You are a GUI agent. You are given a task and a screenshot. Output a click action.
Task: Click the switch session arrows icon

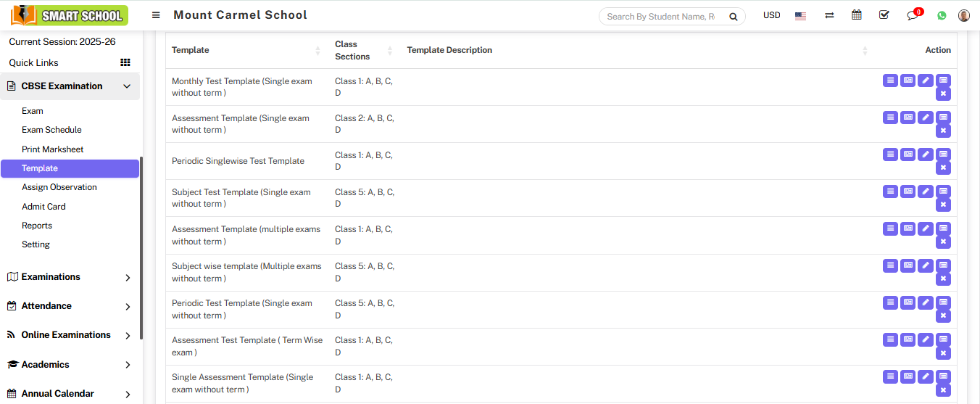pos(829,15)
